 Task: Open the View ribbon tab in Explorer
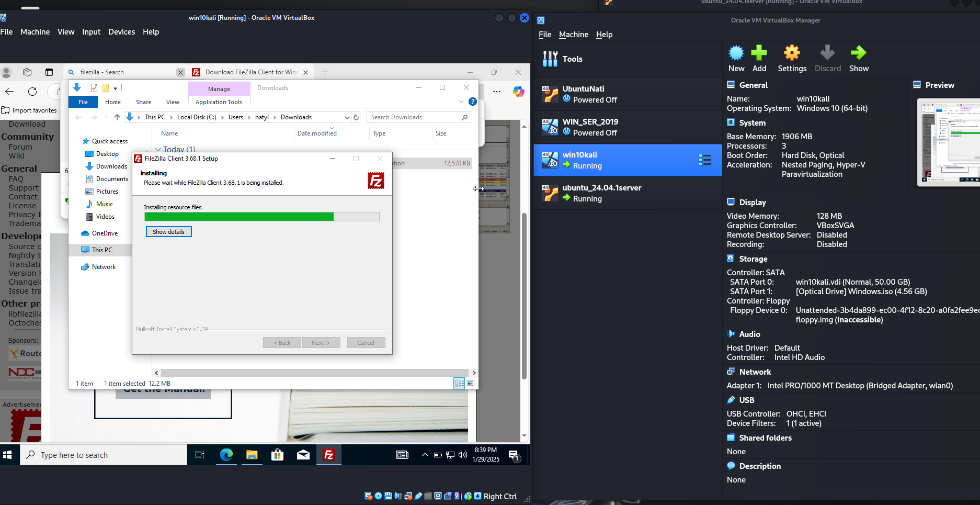coord(173,102)
